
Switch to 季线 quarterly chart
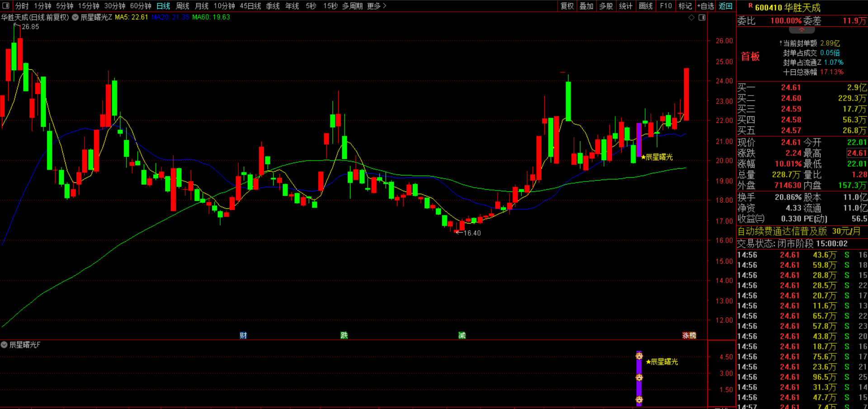(273, 6)
